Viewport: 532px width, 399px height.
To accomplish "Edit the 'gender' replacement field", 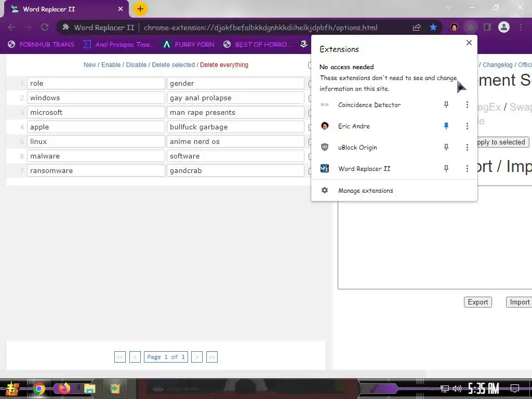I will (235, 83).
